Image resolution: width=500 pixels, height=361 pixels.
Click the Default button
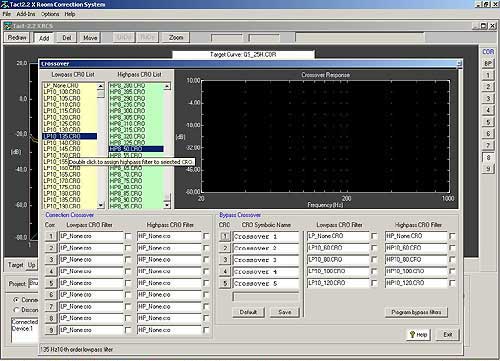tap(248, 312)
